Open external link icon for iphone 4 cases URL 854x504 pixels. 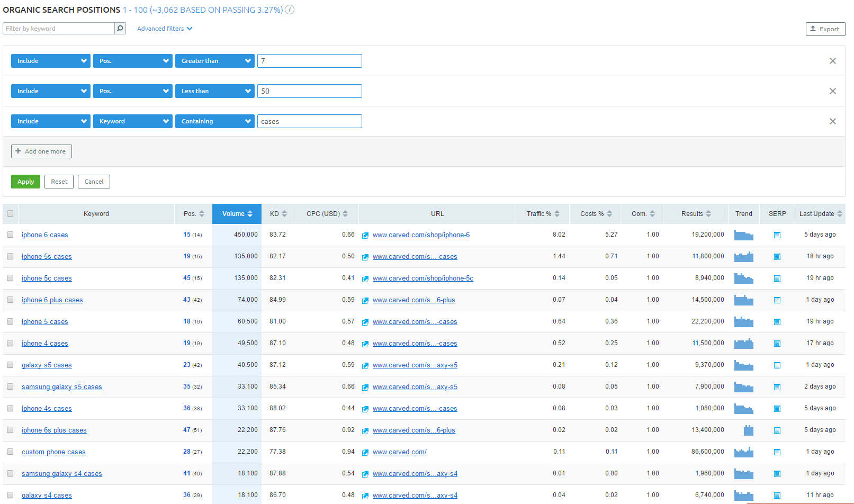[x=365, y=344]
